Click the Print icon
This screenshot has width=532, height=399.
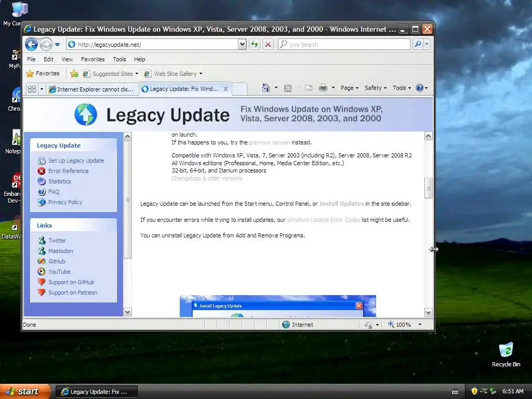point(323,88)
